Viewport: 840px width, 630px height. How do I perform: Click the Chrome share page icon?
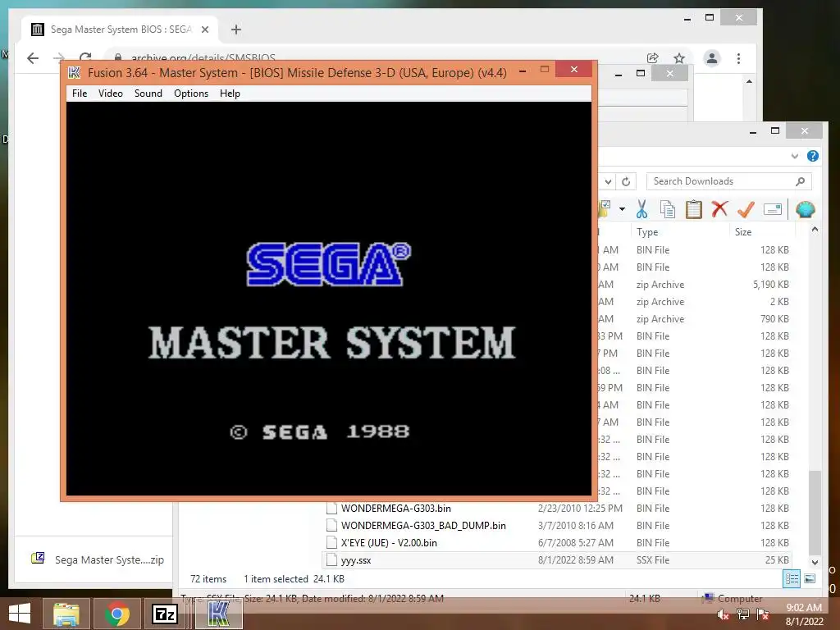(x=652, y=58)
